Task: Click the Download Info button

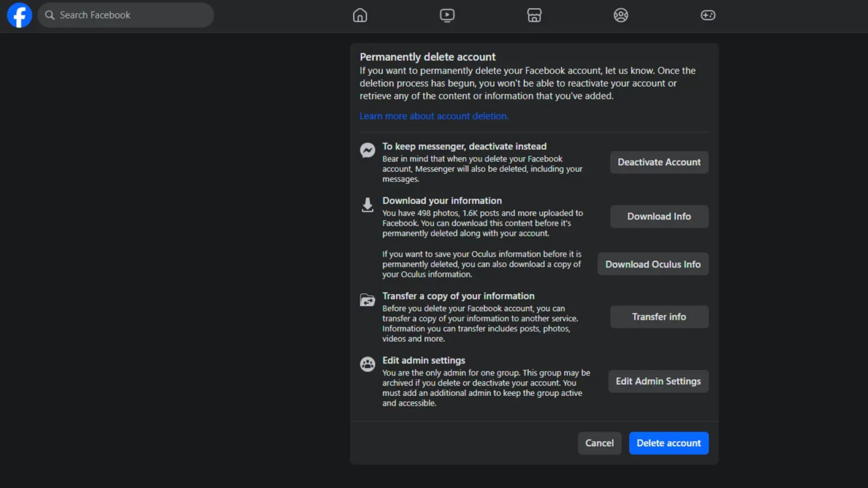Action: (x=659, y=216)
